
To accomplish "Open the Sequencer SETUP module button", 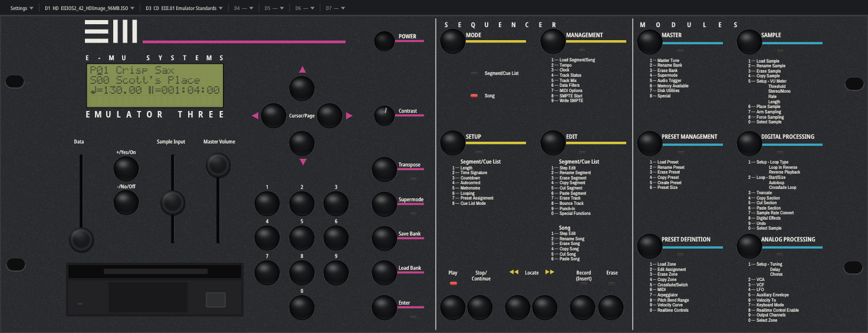I will [453, 142].
